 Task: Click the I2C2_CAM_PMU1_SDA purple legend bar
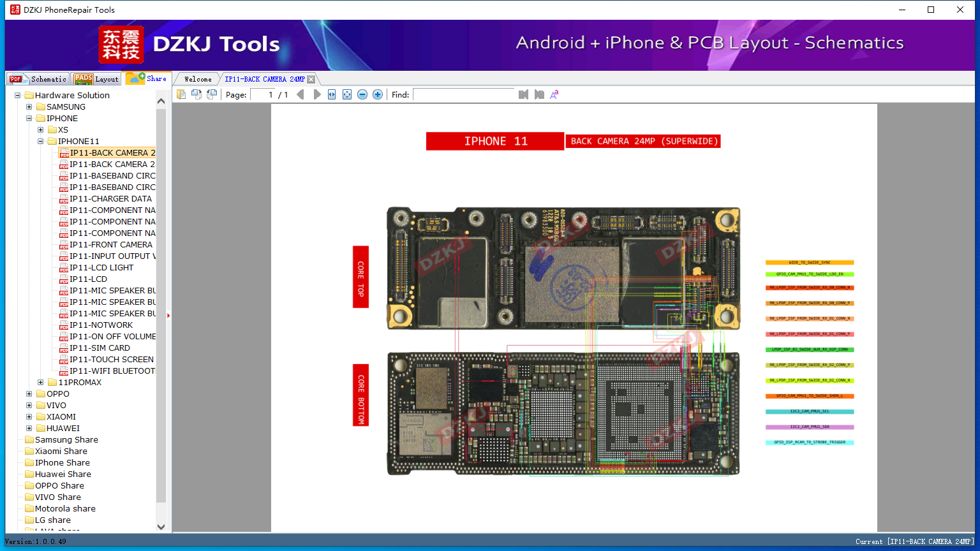[x=810, y=427]
